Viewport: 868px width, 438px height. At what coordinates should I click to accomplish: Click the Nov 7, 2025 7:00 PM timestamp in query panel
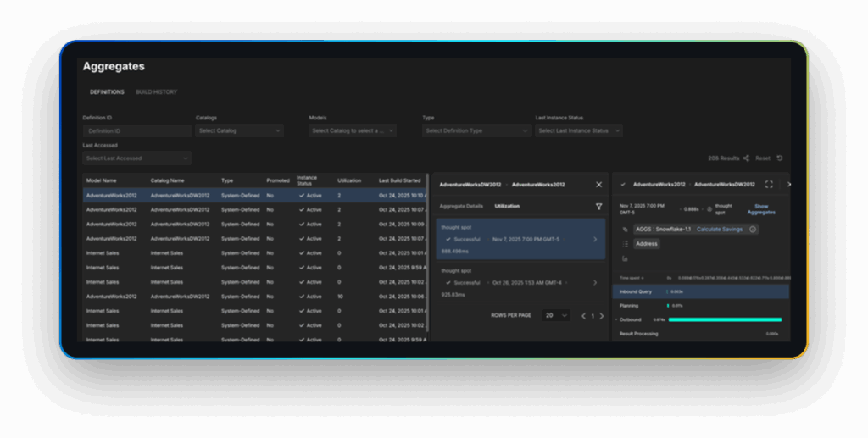coord(643,209)
